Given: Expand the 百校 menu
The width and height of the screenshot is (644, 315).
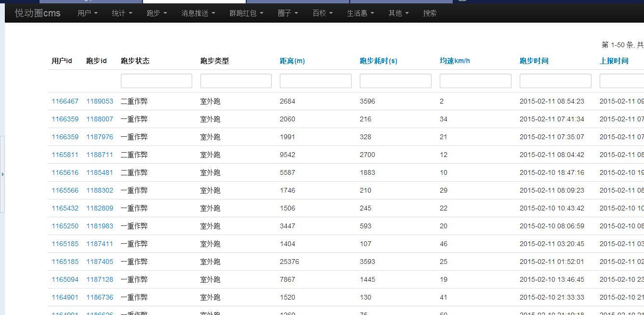Looking at the screenshot, I should pyautogui.click(x=322, y=13).
